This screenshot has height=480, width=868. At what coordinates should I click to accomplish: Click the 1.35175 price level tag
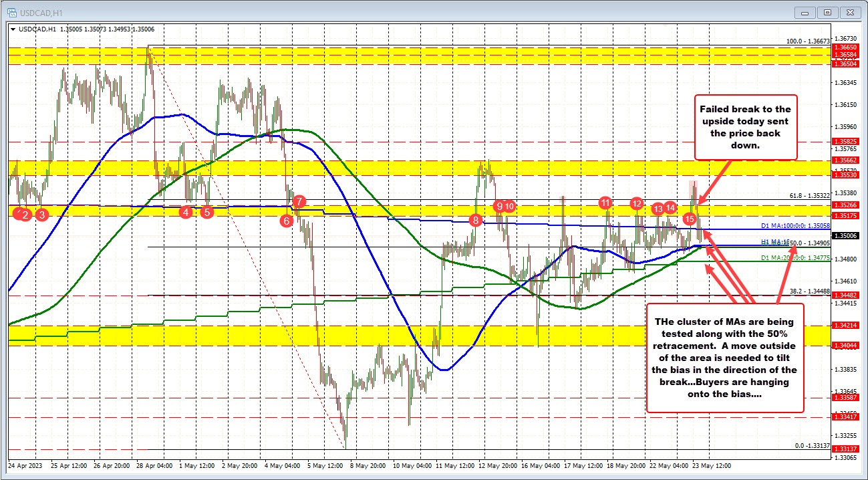[x=845, y=216]
